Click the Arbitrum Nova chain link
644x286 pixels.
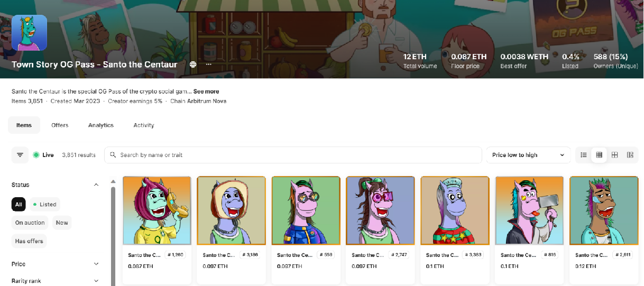click(207, 101)
